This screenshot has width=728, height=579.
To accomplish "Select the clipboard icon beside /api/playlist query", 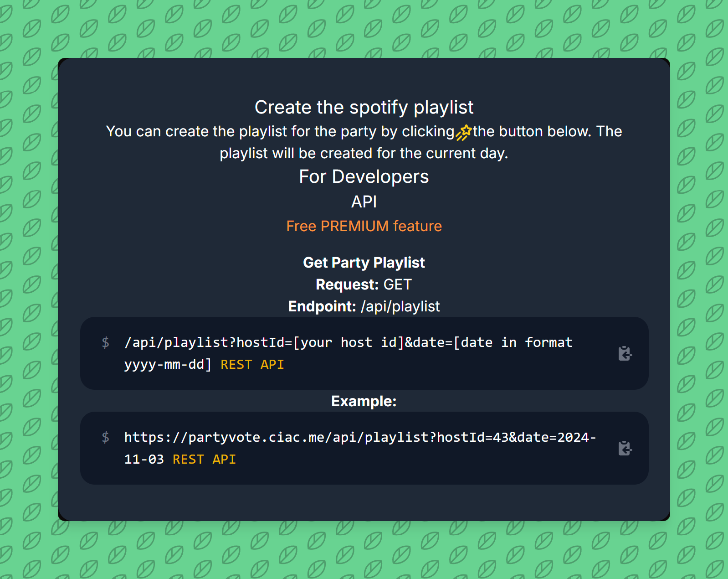I will pos(625,354).
